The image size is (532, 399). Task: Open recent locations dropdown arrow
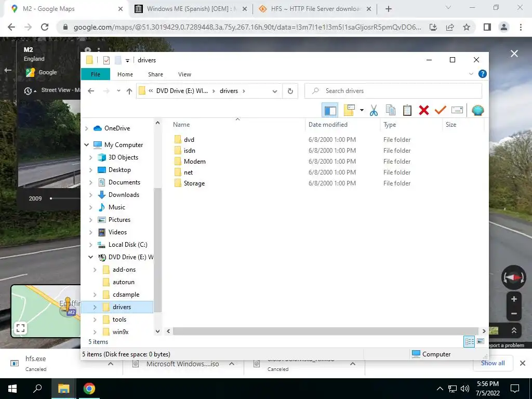point(118,91)
